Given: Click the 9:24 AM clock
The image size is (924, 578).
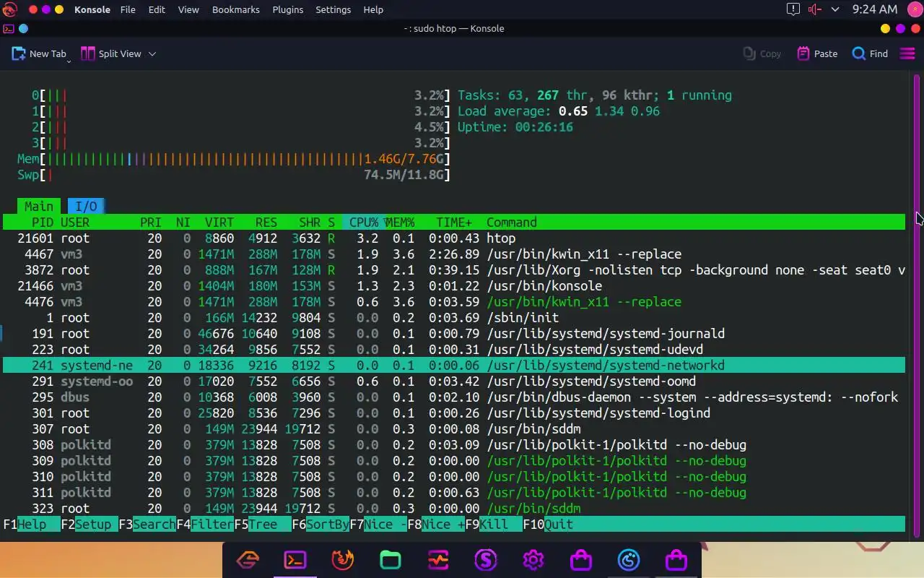Looking at the screenshot, I should pyautogui.click(x=875, y=9).
